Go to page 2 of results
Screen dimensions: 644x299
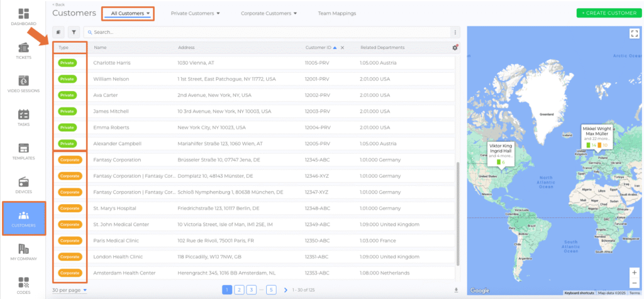click(x=239, y=290)
